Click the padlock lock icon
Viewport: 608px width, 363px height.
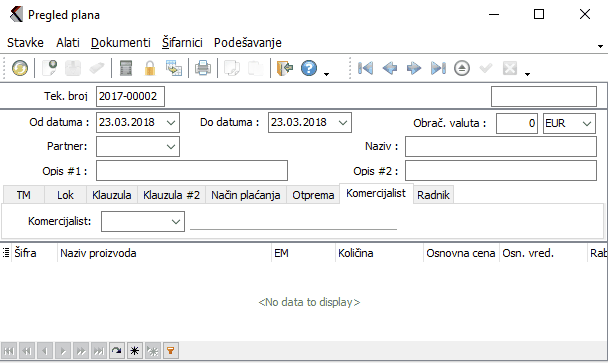point(150,68)
